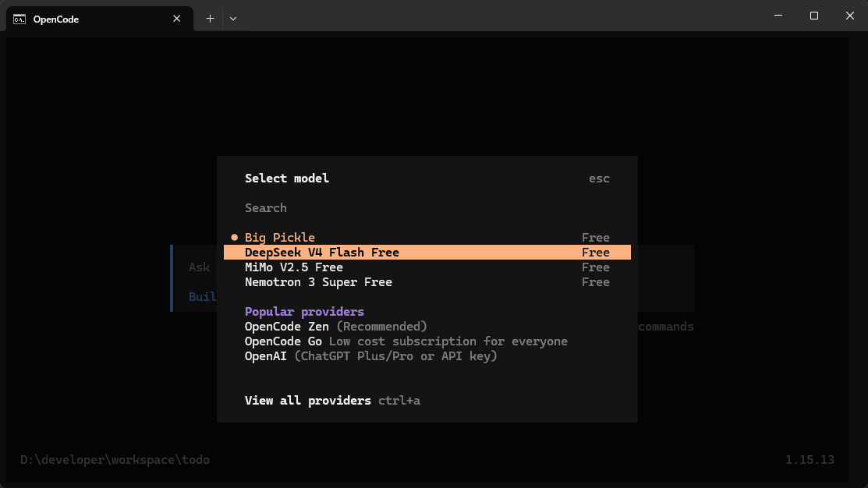This screenshot has height=488, width=868.
Task: Open a new terminal tab with plus icon
Action: [x=211, y=19]
